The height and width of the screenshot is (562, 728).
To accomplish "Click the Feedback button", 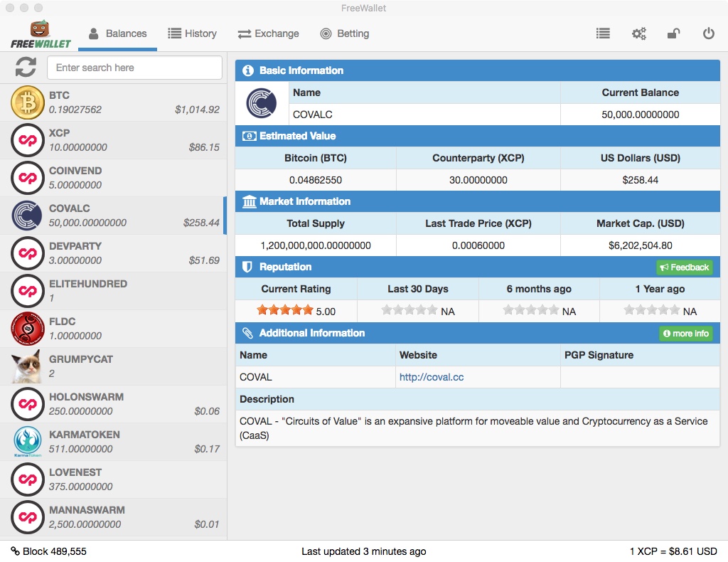I will click(685, 267).
